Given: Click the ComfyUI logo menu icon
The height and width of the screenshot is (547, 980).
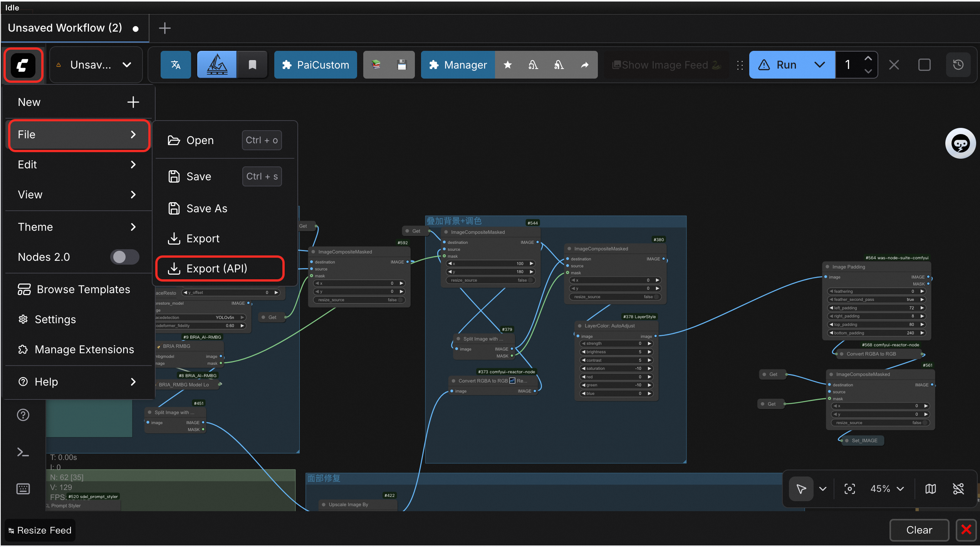Looking at the screenshot, I should [x=23, y=65].
